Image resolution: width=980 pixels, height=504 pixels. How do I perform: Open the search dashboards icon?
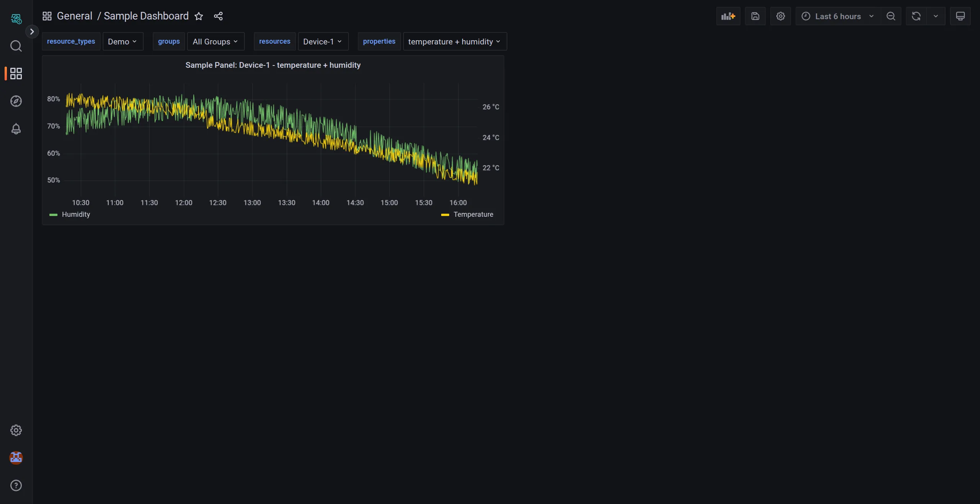click(16, 46)
